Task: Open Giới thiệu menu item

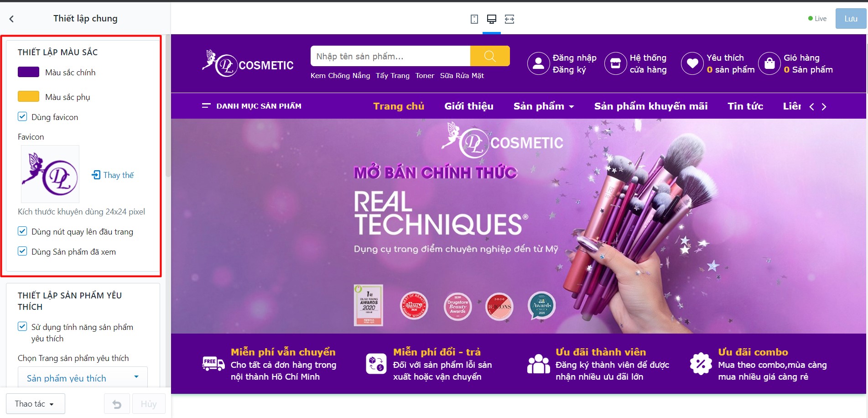Action: pyautogui.click(x=469, y=106)
